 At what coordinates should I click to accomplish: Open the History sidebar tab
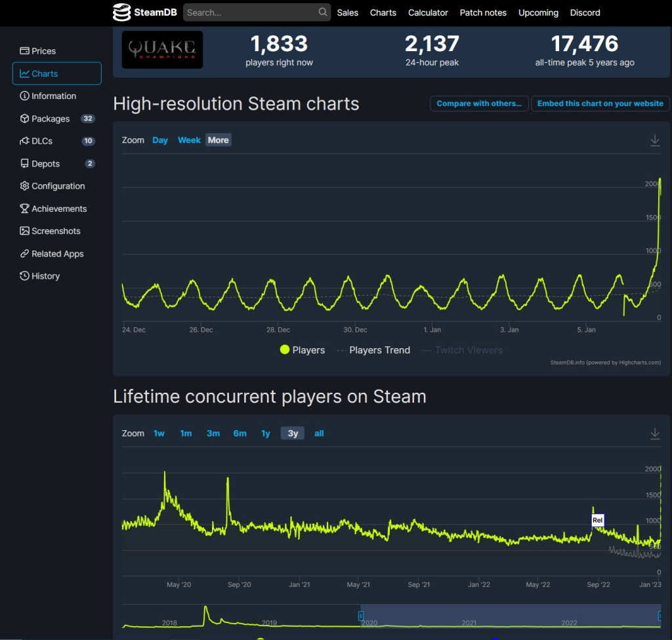57,276
